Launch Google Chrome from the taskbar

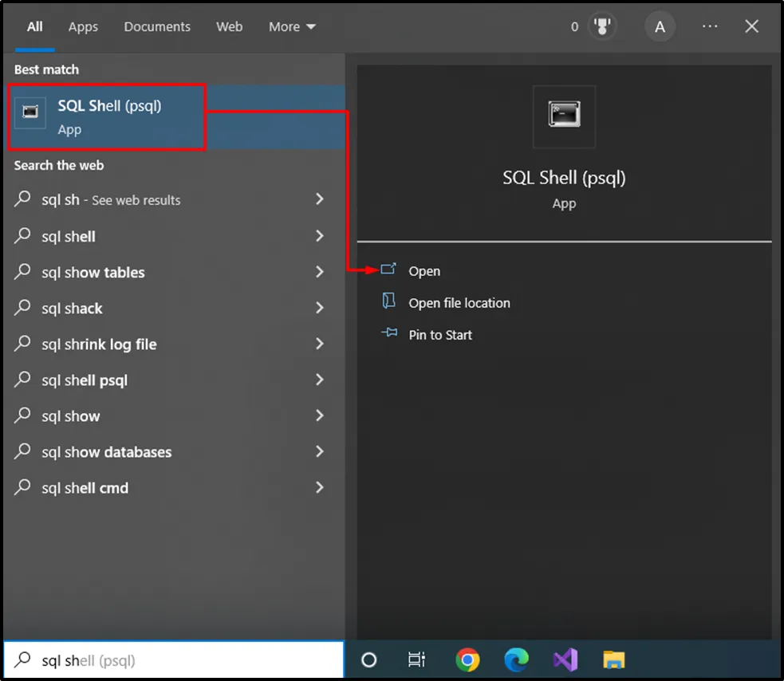(468, 659)
